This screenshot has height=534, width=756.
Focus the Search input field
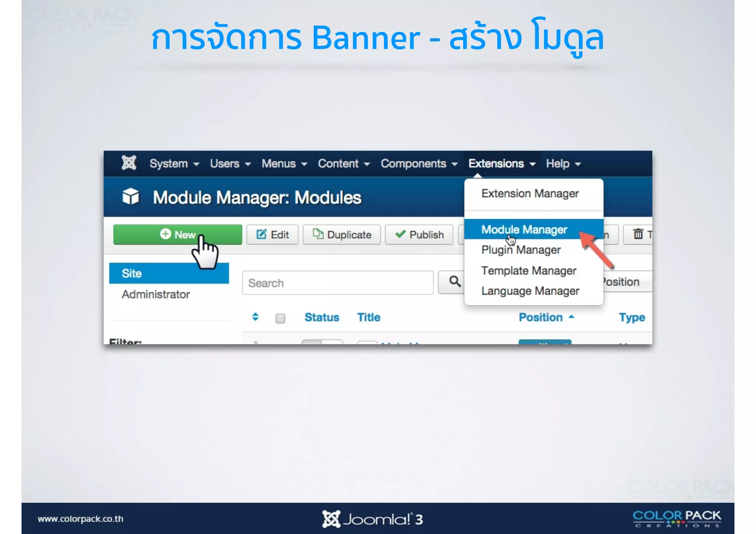pos(338,283)
